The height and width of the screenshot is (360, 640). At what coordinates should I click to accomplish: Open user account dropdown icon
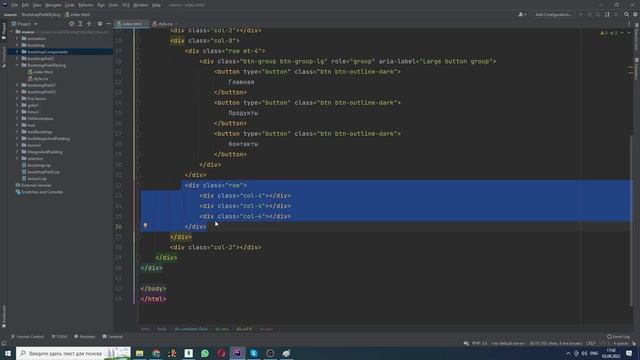point(522,15)
